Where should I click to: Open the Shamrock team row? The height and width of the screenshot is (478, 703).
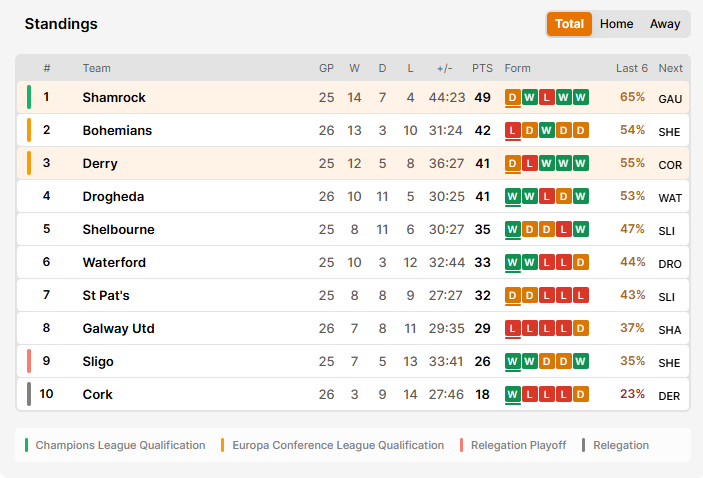pyautogui.click(x=353, y=97)
